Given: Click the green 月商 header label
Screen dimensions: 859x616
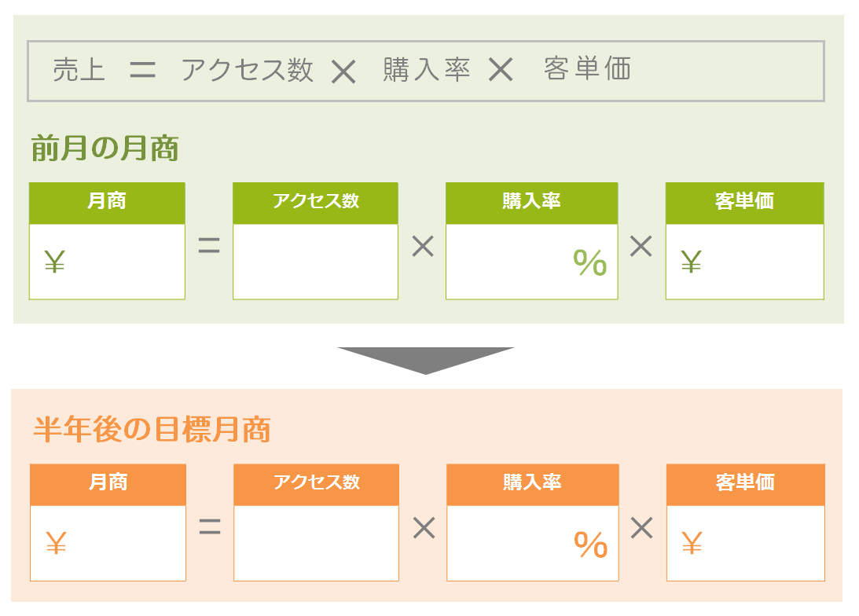Looking at the screenshot, I should point(107,201).
